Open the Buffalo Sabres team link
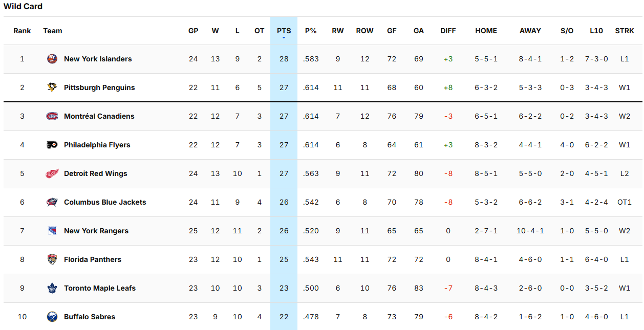Image resolution: width=644 pixels, height=330 pixels. pyautogui.click(x=90, y=317)
